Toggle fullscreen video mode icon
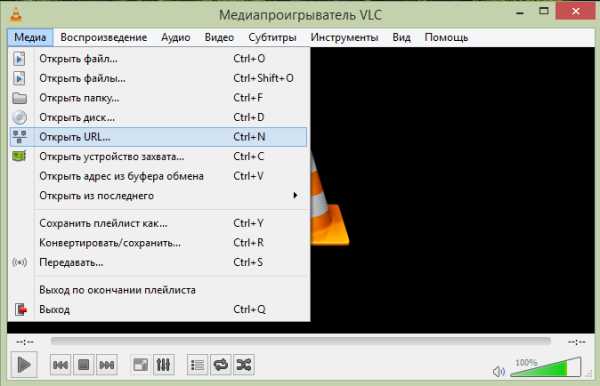This screenshot has width=600, height=386. pyautogui.click(x=140, y=365)
